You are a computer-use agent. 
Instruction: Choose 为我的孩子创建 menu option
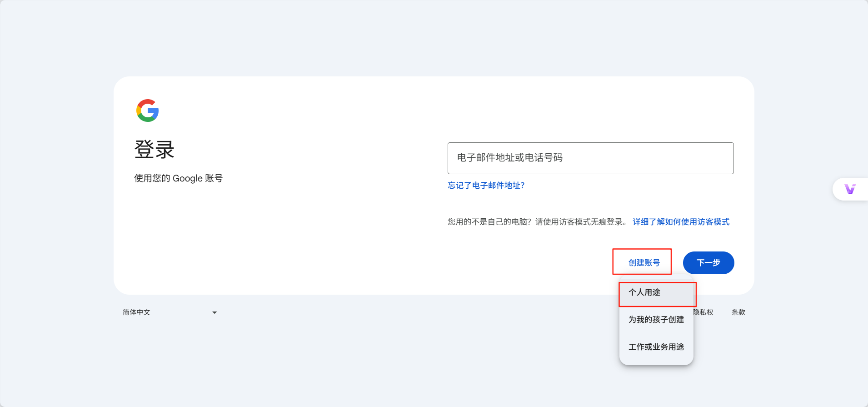coord(656,320)
